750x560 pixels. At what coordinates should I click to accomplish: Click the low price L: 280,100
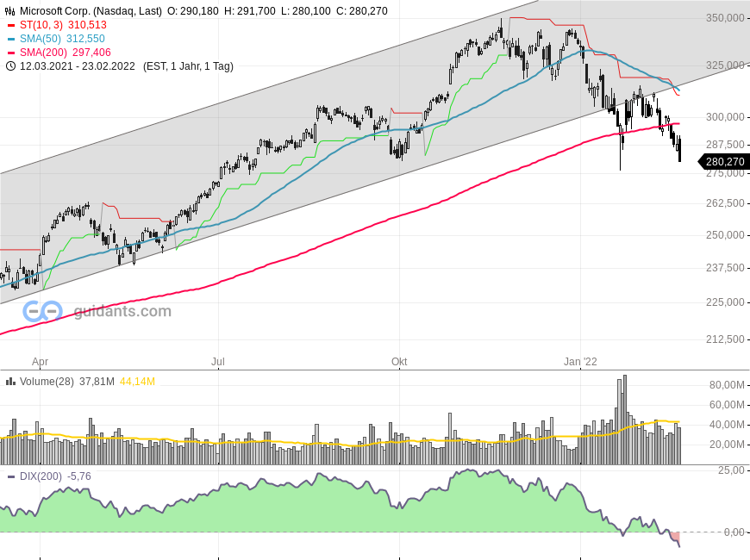[306, 11]
